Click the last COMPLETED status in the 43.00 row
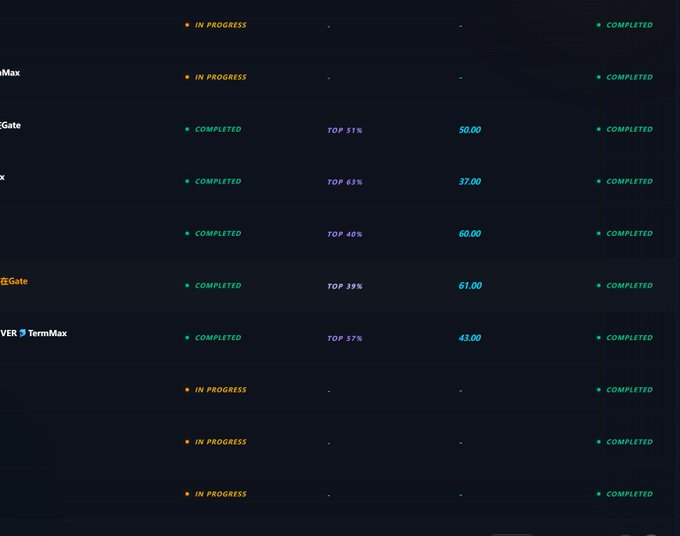This screenshot has width=680, height=536. (625, 337)
